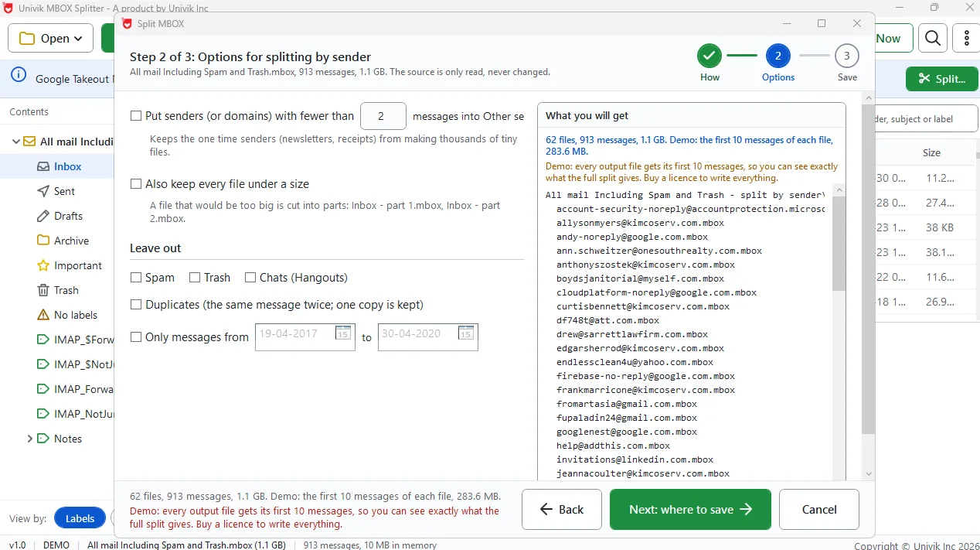The image size is (980, 550).
Task: Click the Inbox folder icon
Action: click(43, 166)
